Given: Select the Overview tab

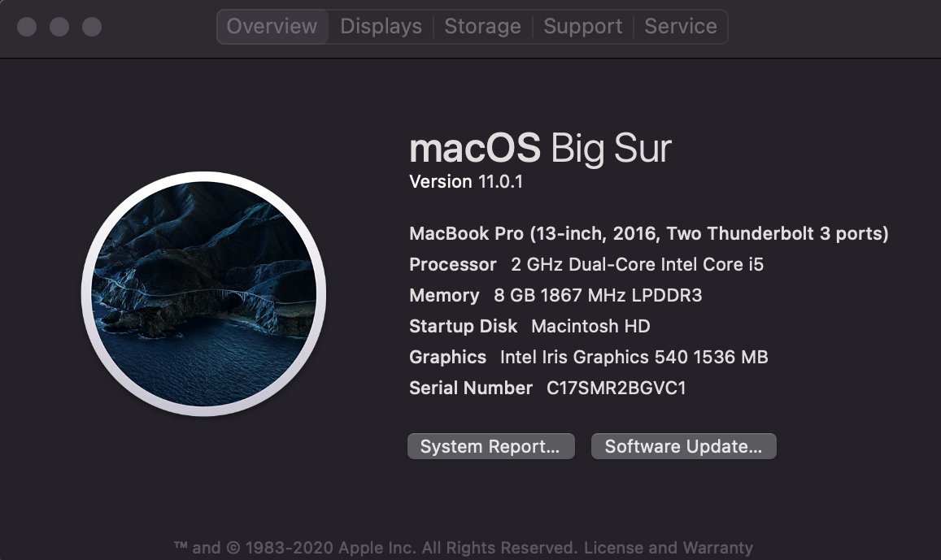Looking at the screenshot, I should click(272, 27).
